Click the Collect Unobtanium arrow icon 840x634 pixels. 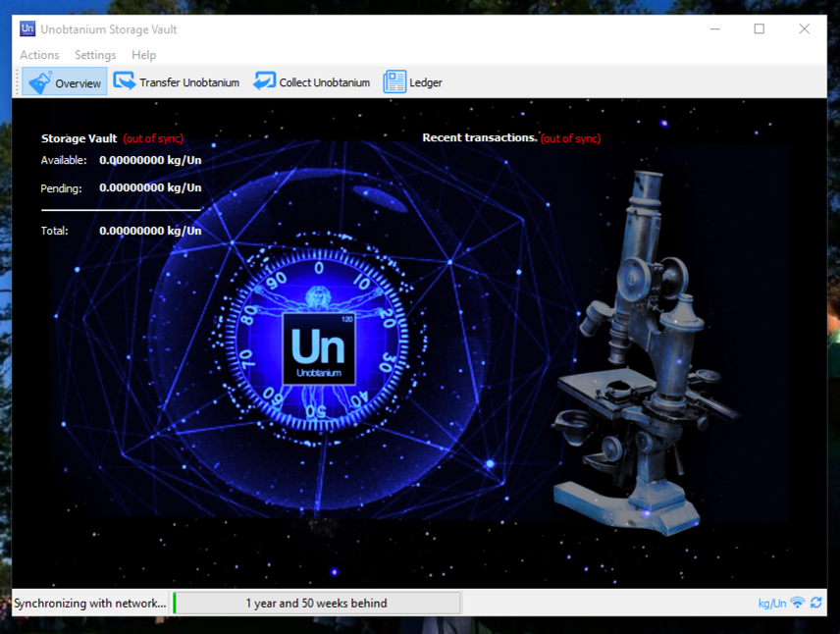[264, 81]
